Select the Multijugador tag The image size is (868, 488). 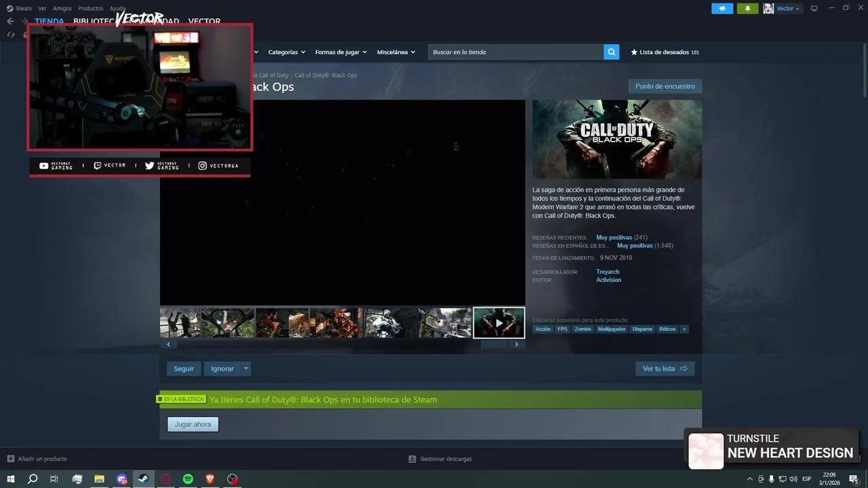pyautogui.click(x=612, y=329)
